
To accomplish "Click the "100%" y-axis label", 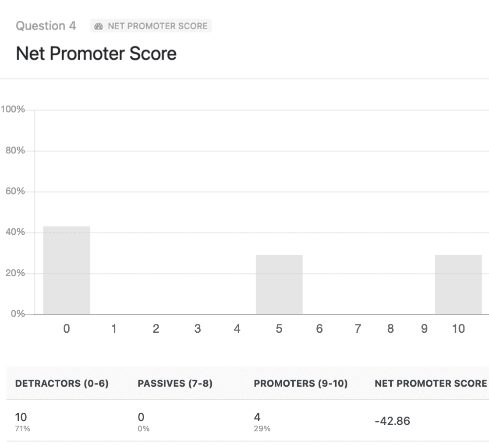I will pos(13,110).
